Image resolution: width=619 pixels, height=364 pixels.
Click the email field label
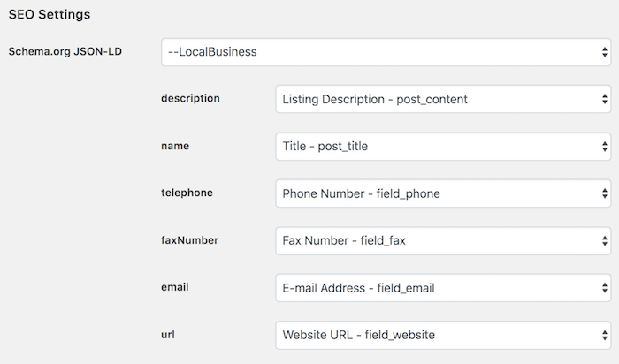coord(174,287)
